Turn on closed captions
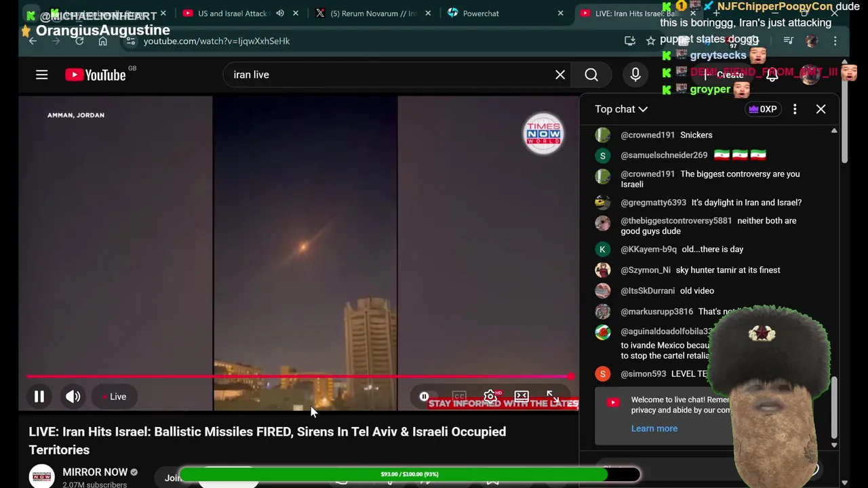The width and height of the screenshot is (868, 488). (x=459, y=396)
